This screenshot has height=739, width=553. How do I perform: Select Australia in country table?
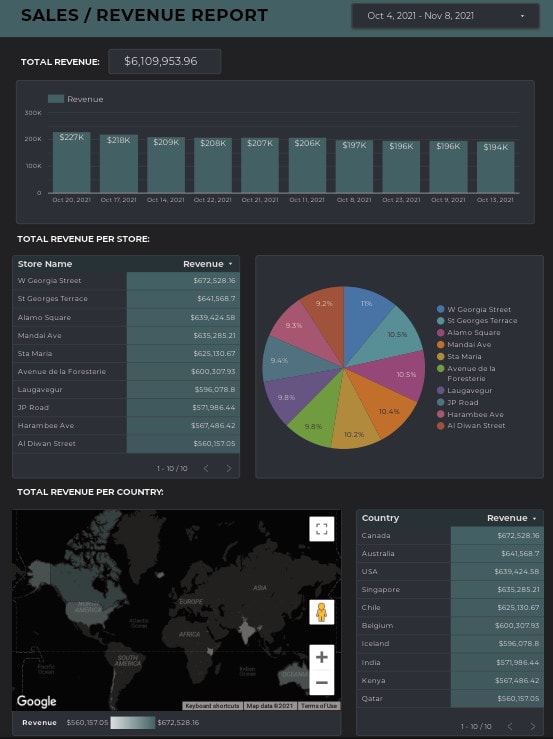[x=450, y=554]
